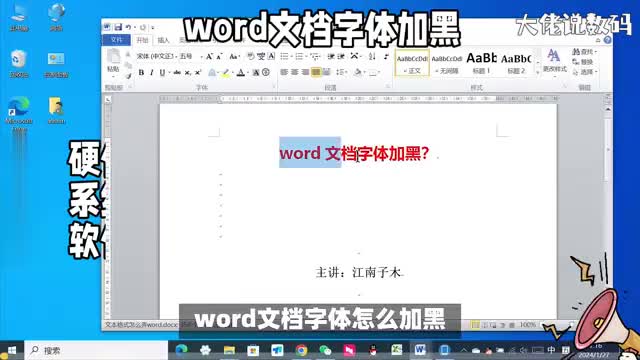The width and height of the screenshot is (640, 360).
Task: Click the Enclosed Character (circled 字) icon
Action: pos(266,73)
